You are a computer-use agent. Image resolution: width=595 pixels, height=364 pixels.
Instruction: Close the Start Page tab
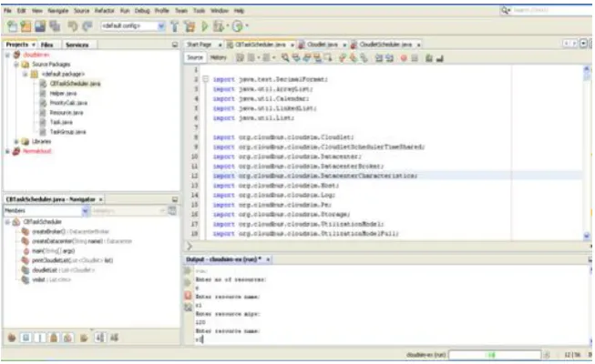(220, 45)
